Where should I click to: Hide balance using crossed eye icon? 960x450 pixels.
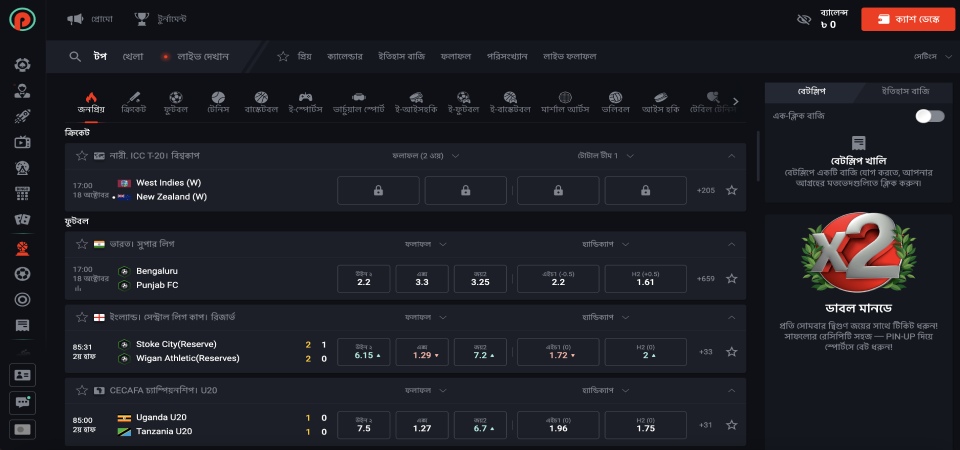[803, 19]
